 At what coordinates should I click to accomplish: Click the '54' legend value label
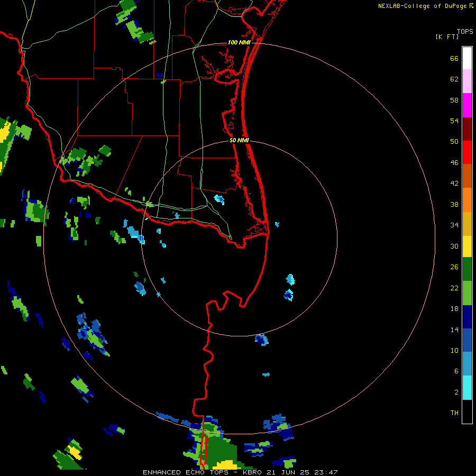[x=454, y=121]
